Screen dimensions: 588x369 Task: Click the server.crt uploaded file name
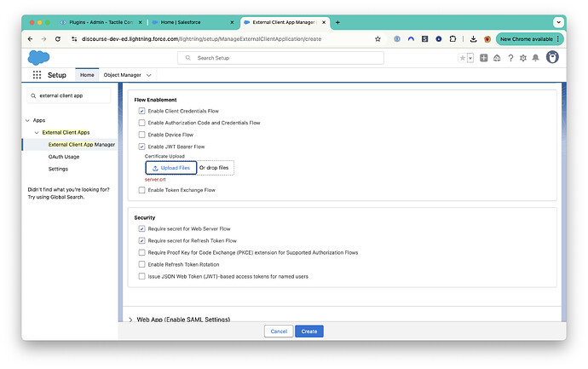(155, 180)
